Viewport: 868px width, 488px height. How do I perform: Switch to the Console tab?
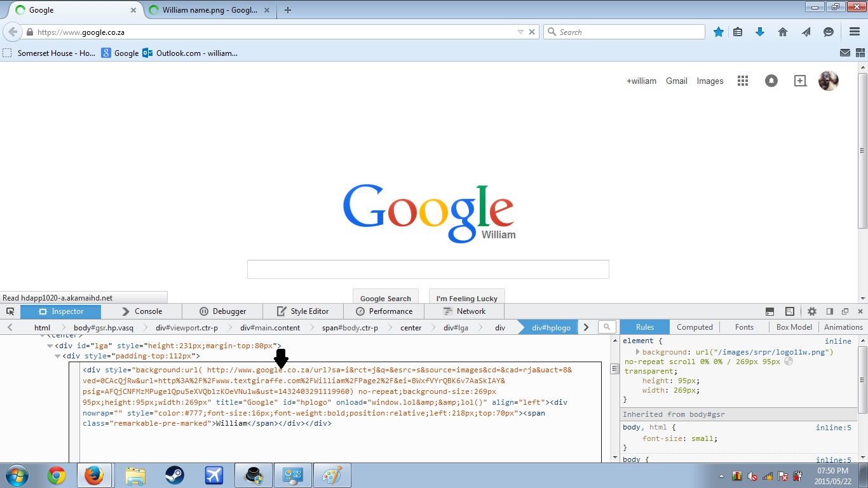click(142, 311)
